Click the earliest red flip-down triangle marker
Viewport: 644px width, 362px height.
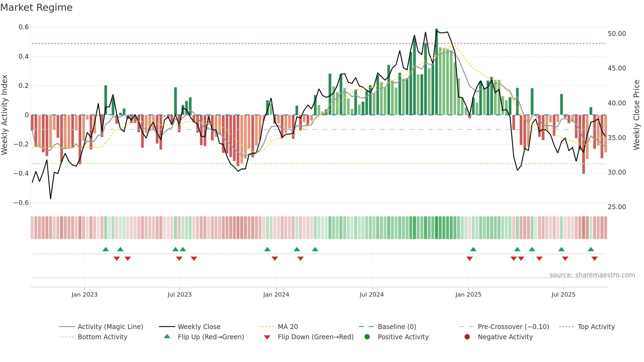click(x=117, y=258)
